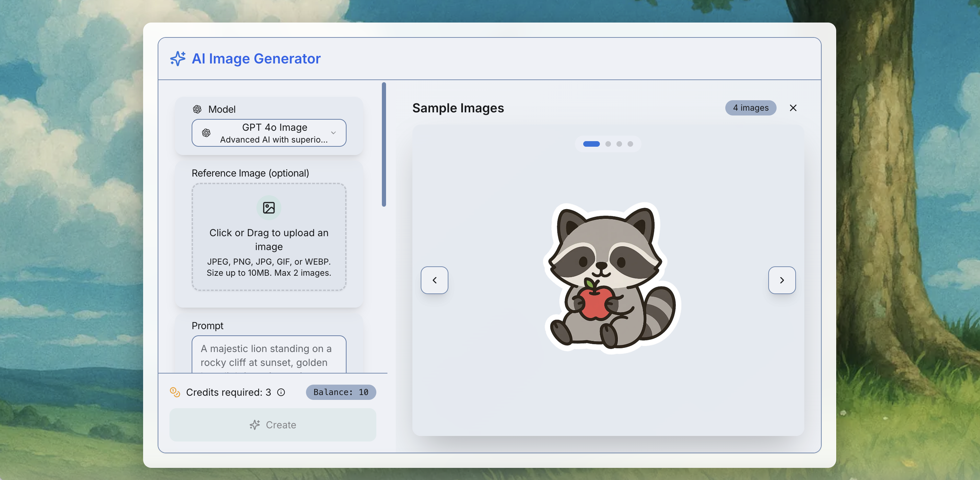Click the X icon to close Sample Images
980x480 pixels.
(x=793, y=108)
